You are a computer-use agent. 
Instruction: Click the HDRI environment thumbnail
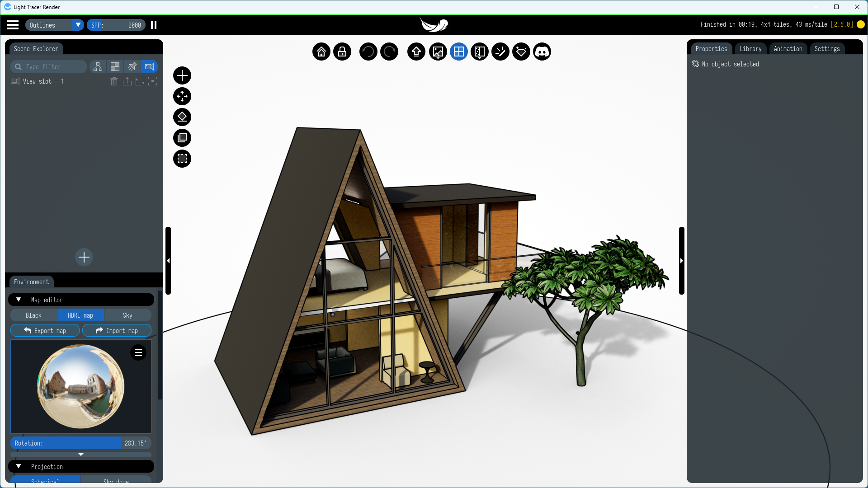point(81,386)
